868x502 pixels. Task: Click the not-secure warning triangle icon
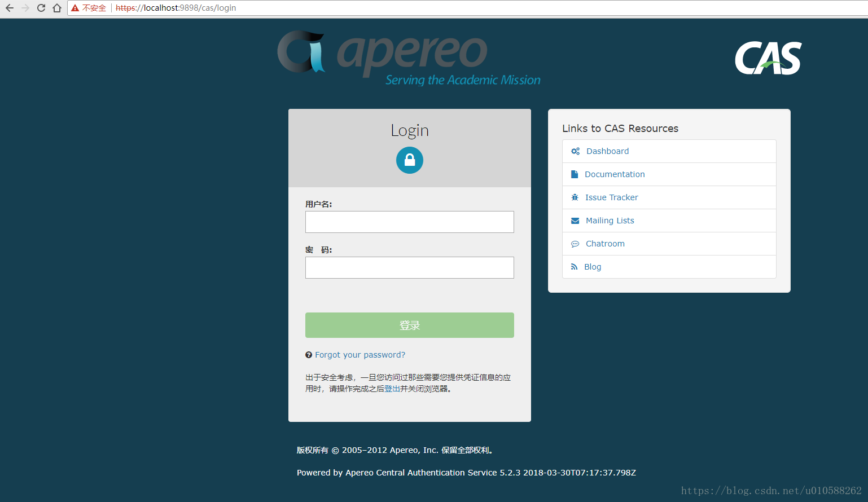(75, 8)
